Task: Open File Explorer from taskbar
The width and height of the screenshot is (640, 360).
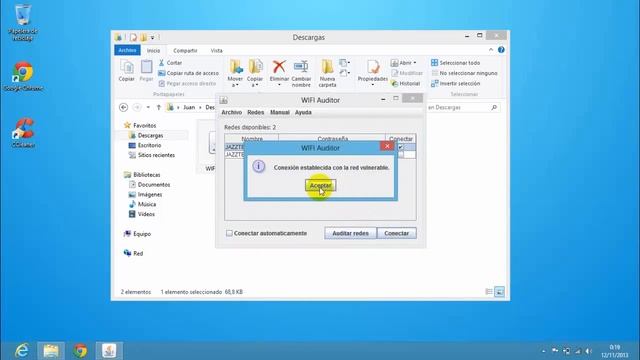Action: click(x=51, y=351)
